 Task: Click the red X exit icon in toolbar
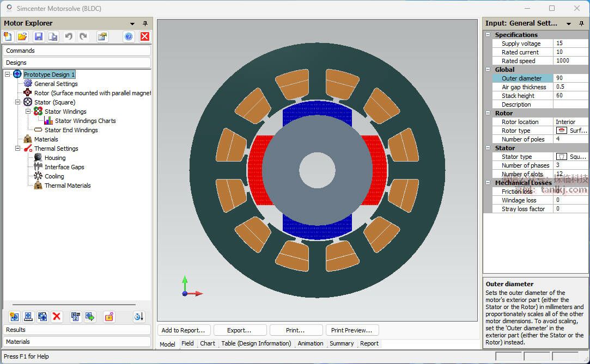point(144,36)
